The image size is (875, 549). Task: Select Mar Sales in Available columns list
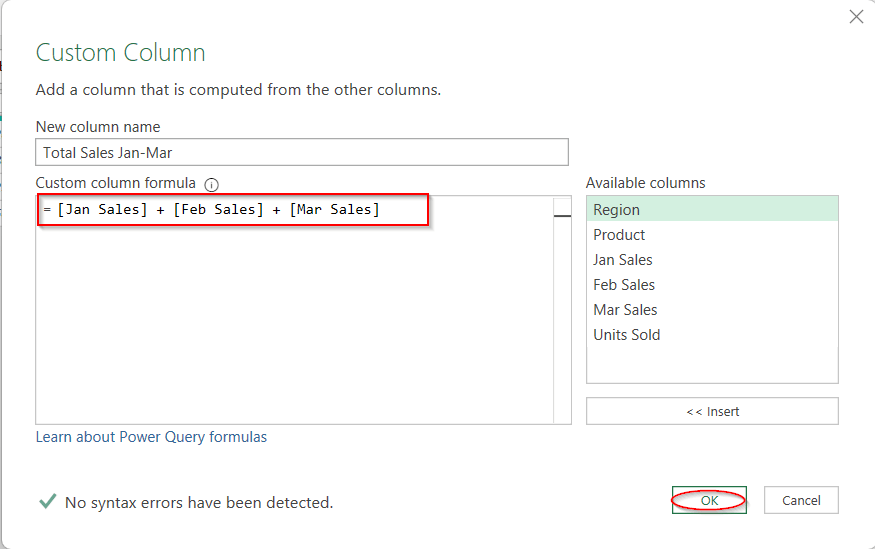tap(625, 310)
